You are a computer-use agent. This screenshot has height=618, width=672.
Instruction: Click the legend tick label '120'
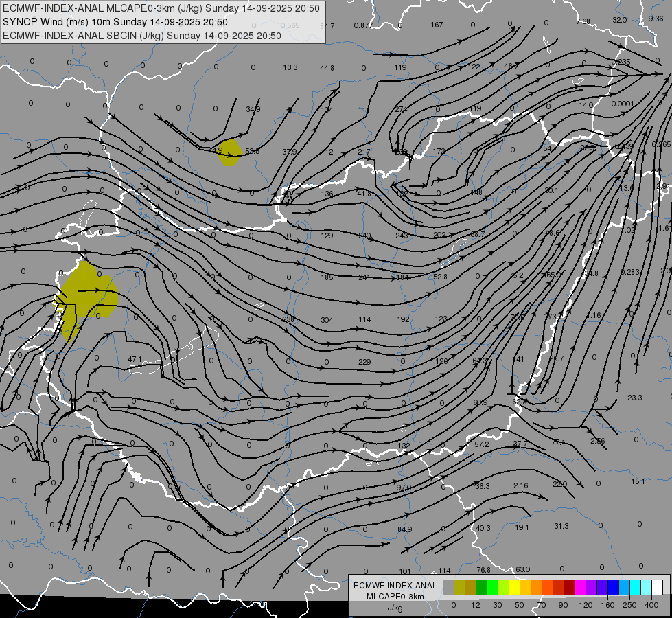(x=586, y=605)
